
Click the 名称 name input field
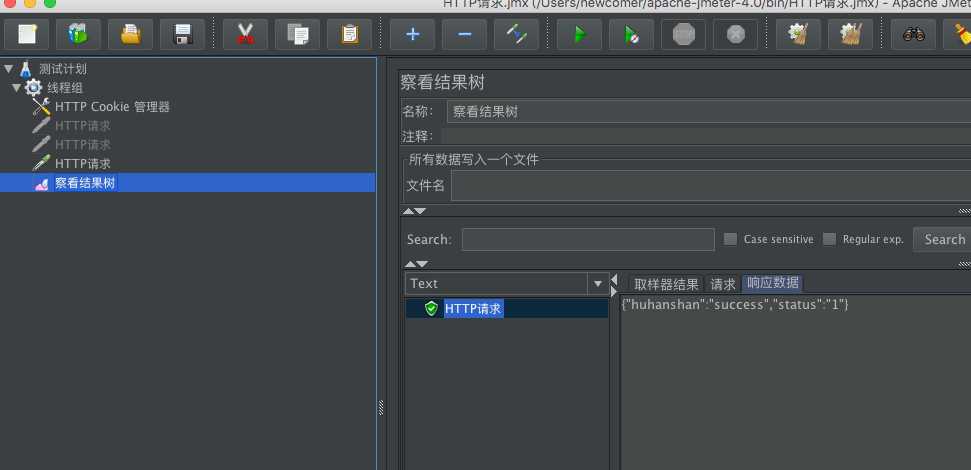tap(708, 112)
